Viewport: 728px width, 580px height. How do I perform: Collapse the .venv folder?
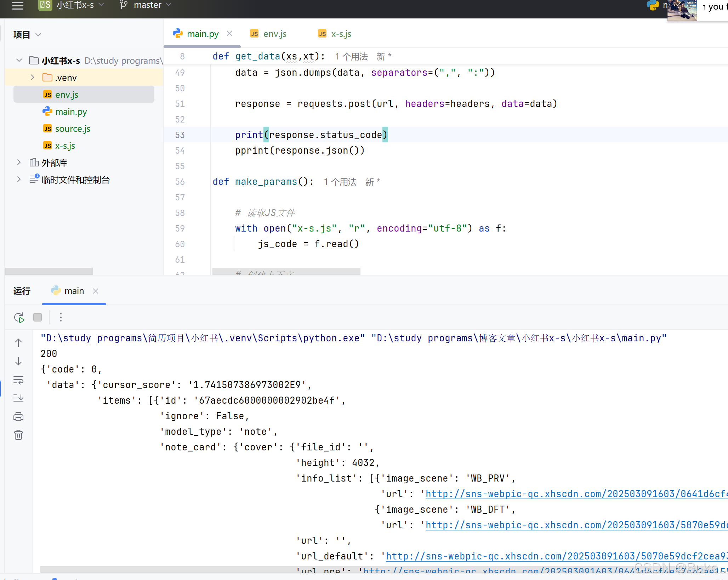(x=32, y=77)
